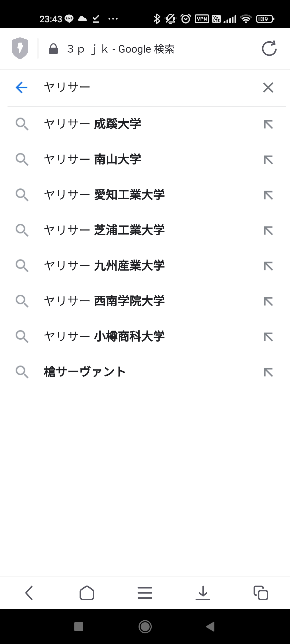Navigate back with browser chevron

[x=29, y=593]
